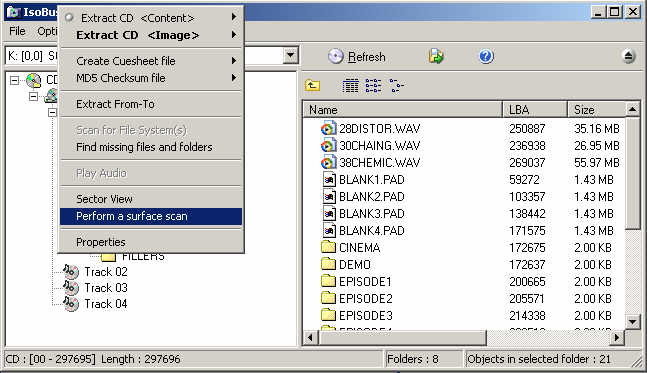The width and height of the screenshot is (647, 373).
Task: Select file BLANK4.PAD
Action: point(371,231)
